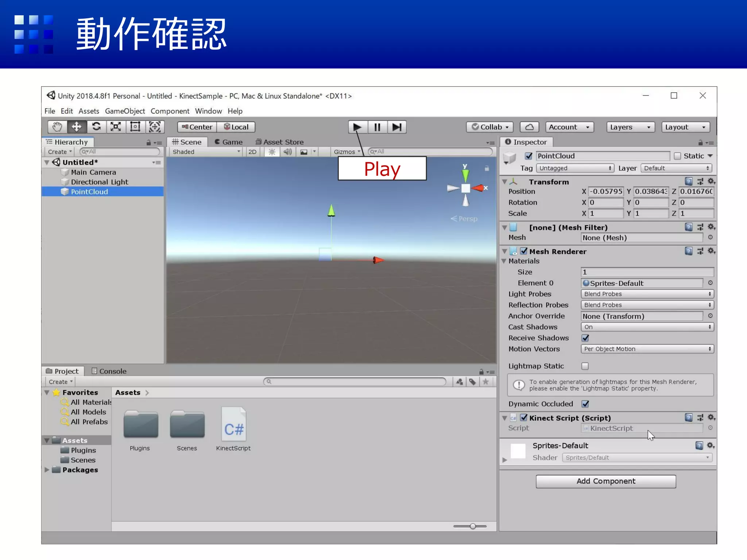Open Shaded draw mode dropdown
The image size is (747, 560).
click(x=206, y=152)
